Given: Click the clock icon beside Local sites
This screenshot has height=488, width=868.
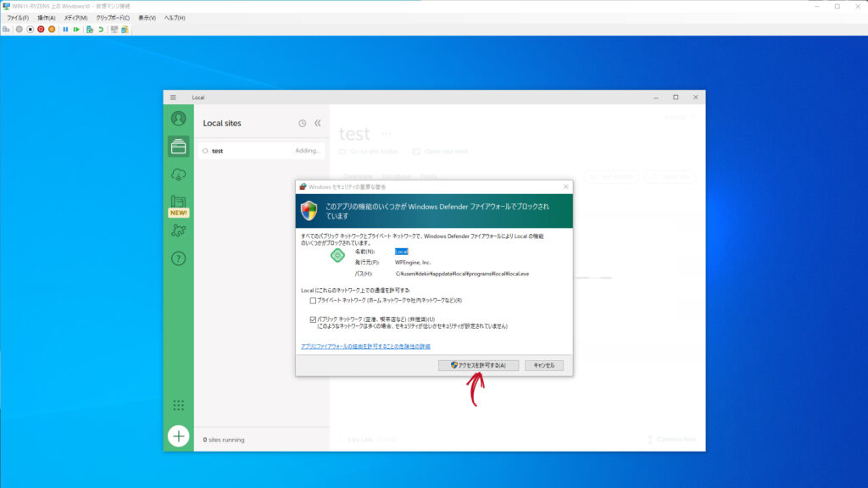Looking at the screenshot, I should click(x=303, y=124).
